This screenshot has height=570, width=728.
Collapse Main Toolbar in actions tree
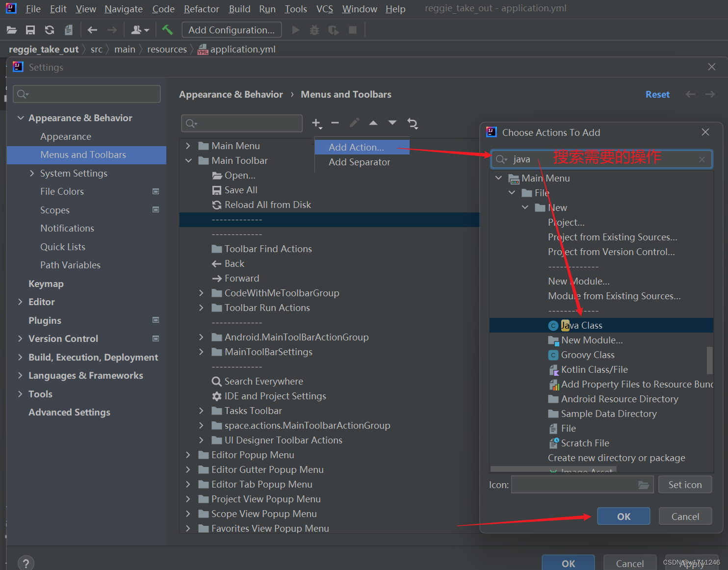pos(188,160)
